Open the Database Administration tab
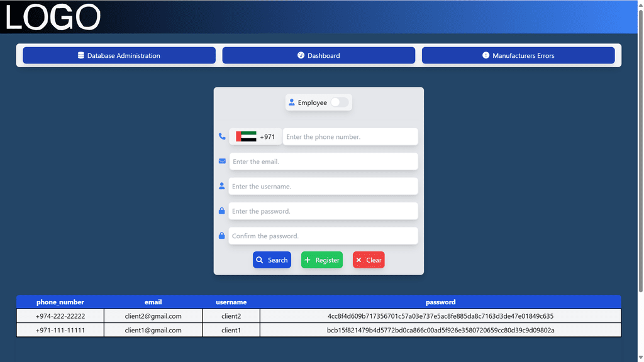Viewport: 644px width, 362px height. point(119,55)
